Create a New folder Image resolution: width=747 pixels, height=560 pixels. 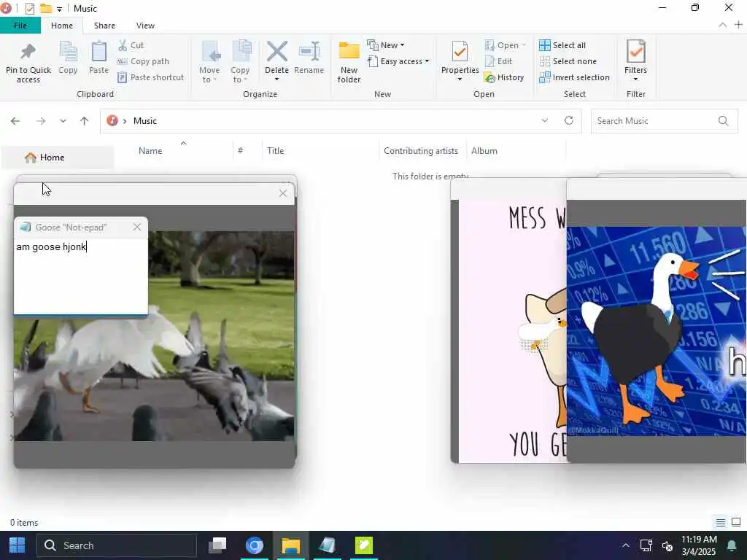tap(349, 62)
